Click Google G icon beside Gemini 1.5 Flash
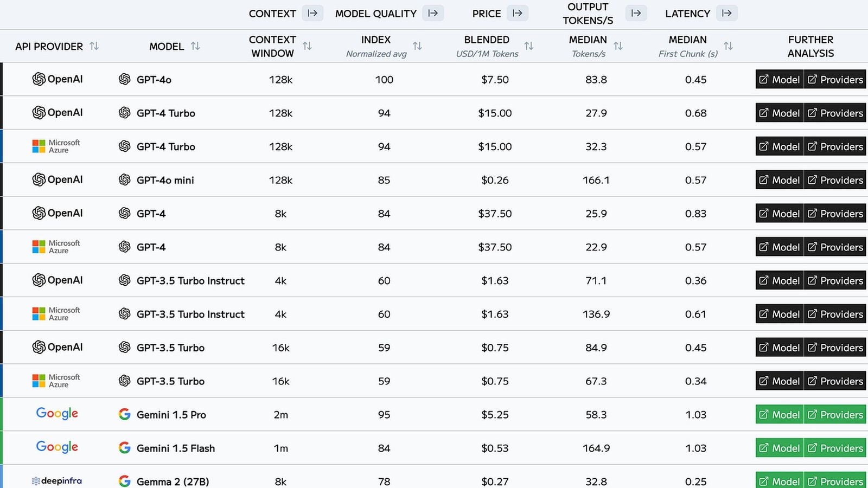The height and width of the screenshot is (488, 868). tap(125, 448)
